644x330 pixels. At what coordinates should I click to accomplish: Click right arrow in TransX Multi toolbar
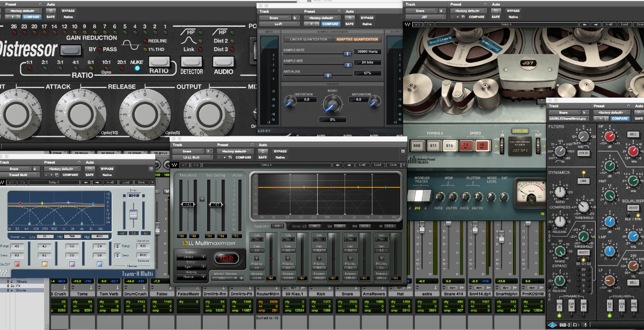pyautogui.click(x=97, y=182)
